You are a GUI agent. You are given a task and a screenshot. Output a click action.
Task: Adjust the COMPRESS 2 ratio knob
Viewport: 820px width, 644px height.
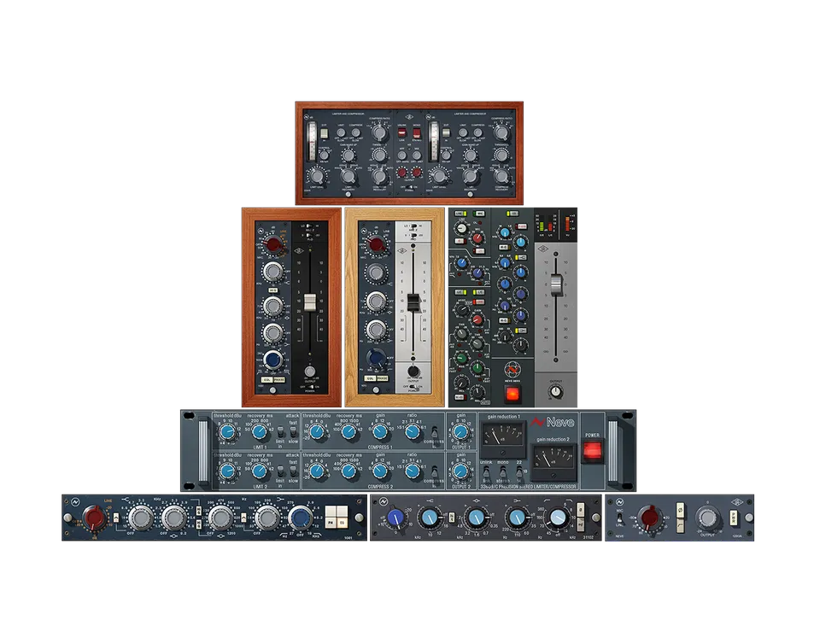(x=413, y=471)
